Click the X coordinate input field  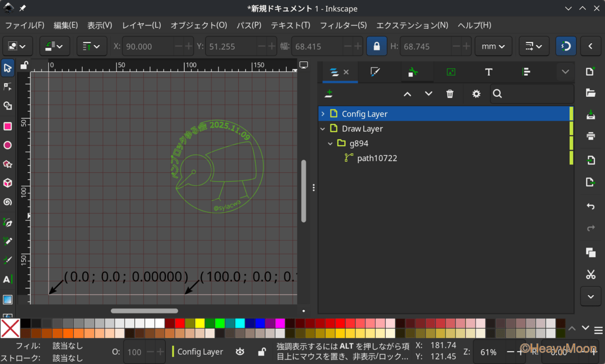(x=147, y=46)
